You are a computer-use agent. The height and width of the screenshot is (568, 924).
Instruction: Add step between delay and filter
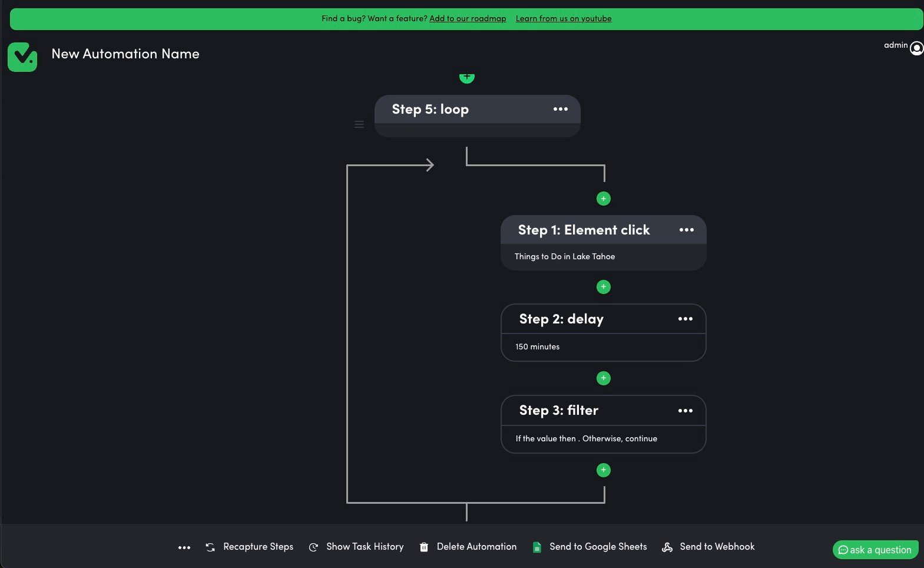603,378
